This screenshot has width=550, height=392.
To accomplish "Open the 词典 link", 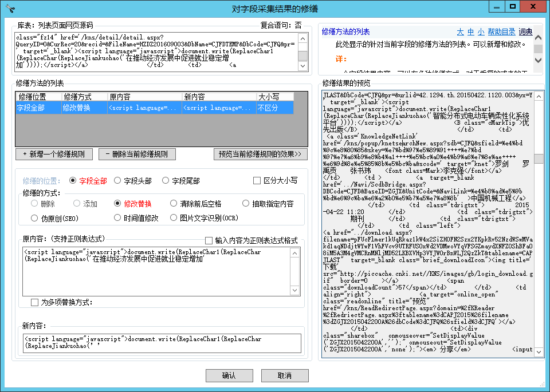I will click(525, 32).
